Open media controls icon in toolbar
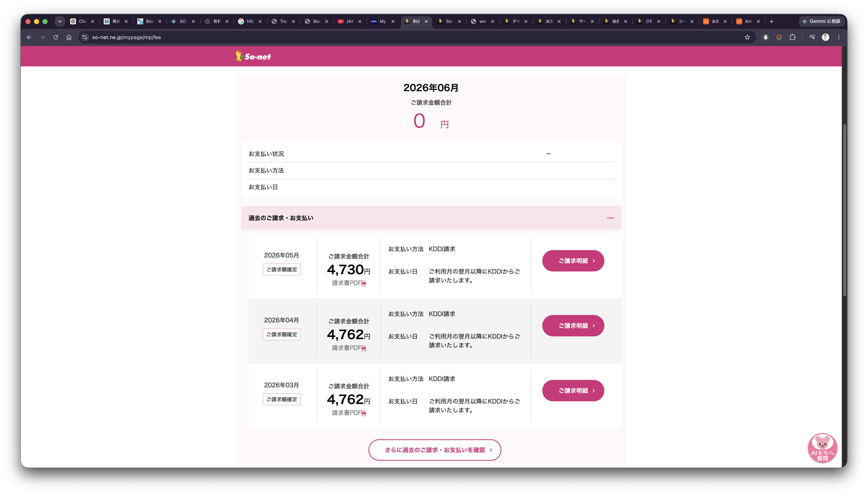 pyautogui.click(x=812, y=37)
